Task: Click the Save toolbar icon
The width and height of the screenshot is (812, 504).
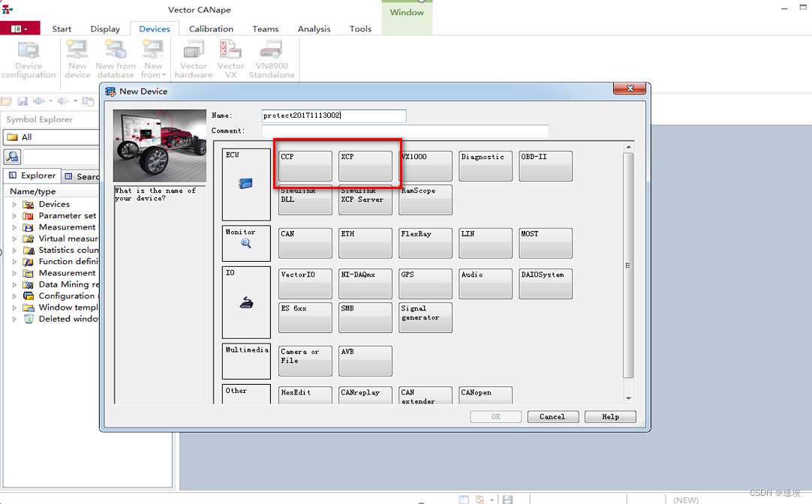Action: 23,101
